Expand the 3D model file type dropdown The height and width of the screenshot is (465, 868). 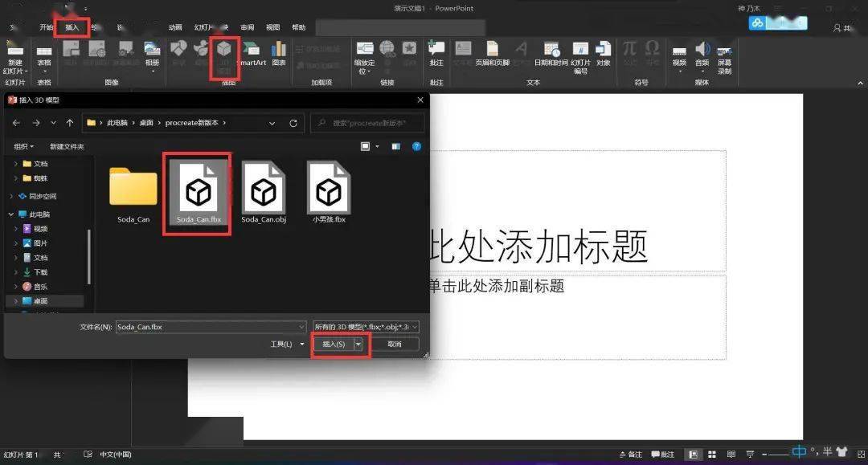click(x=413, y=327)
